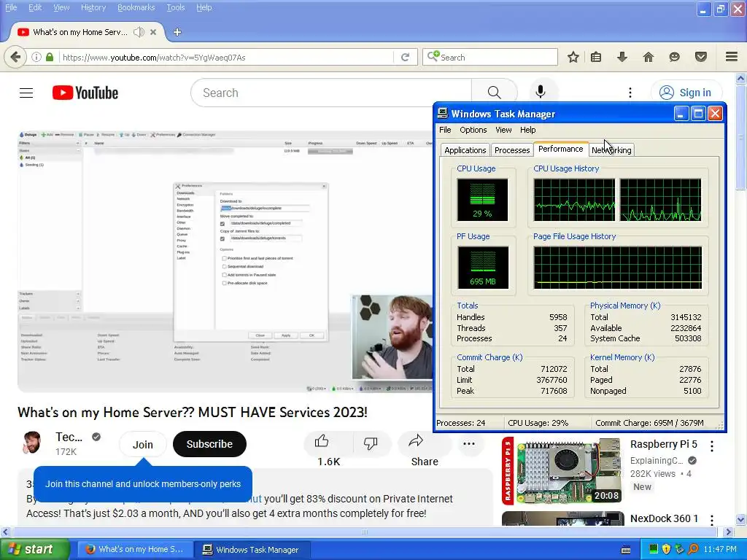Open site information icon in address bar

[x=36, y=57]
